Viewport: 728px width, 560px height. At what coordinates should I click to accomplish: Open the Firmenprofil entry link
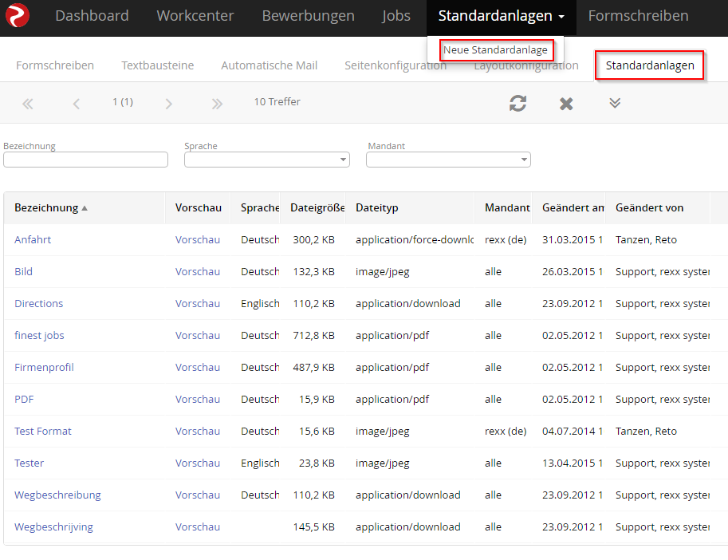44,367
